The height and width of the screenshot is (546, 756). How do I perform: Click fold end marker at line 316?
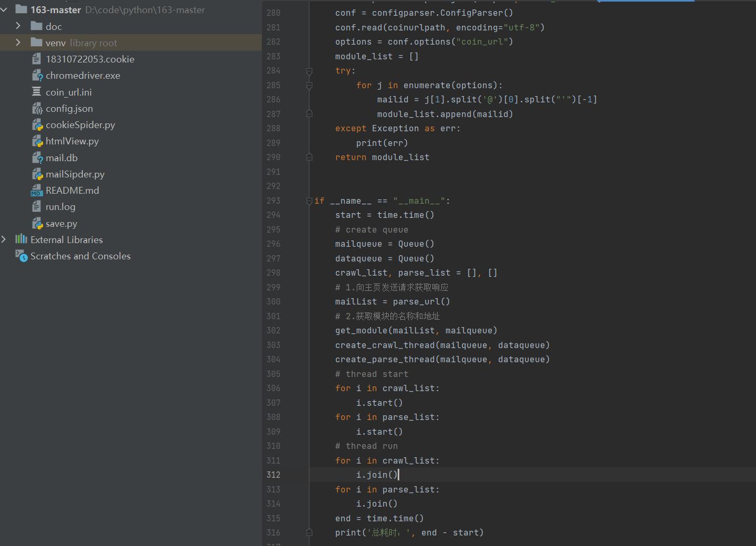coord(309,532)
